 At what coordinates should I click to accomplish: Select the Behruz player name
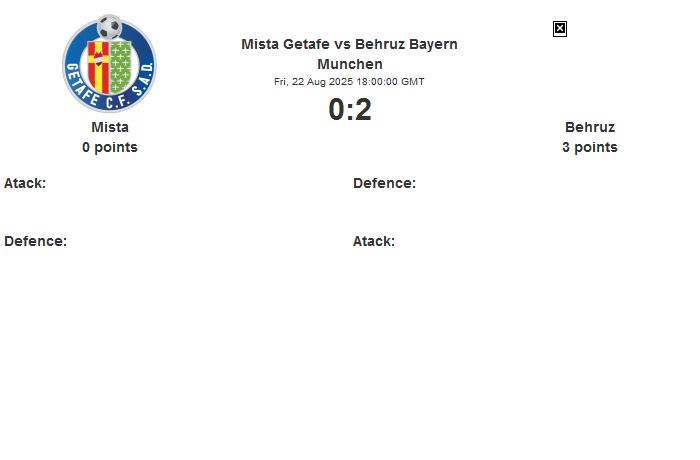tap(590, 127)
